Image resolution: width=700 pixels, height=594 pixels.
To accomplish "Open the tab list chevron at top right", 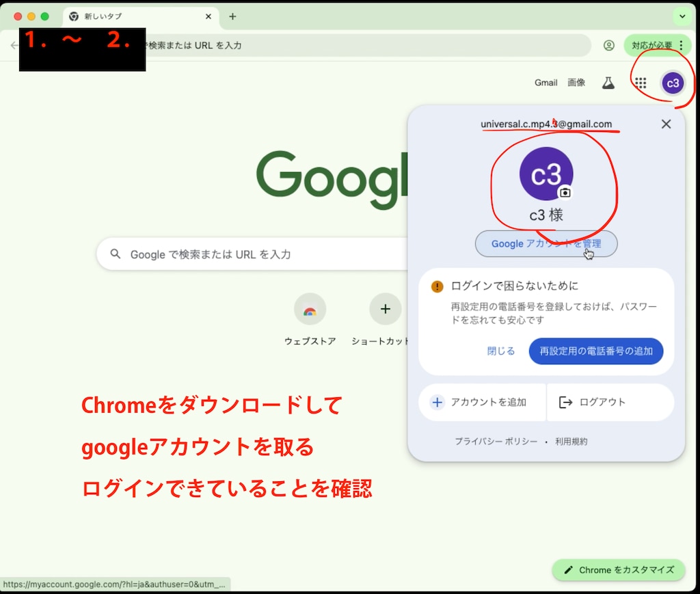I will (682, 16).
